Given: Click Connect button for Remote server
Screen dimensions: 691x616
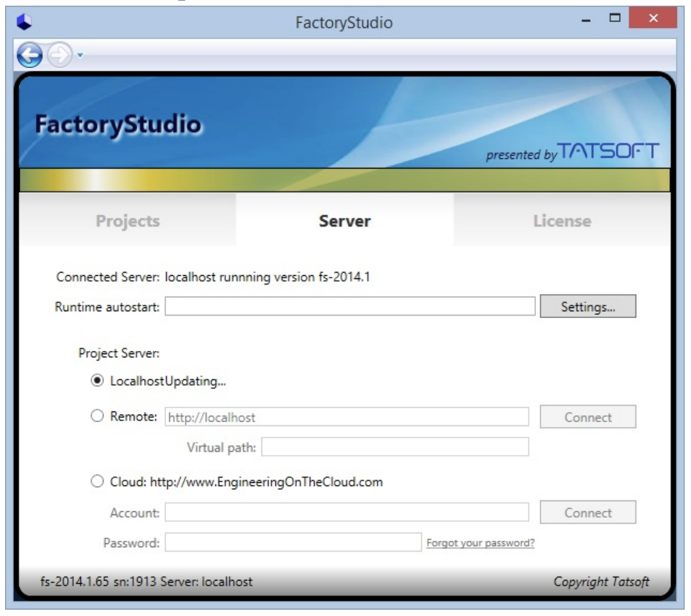Looking at the screenshot, I should tap(587, 417).
